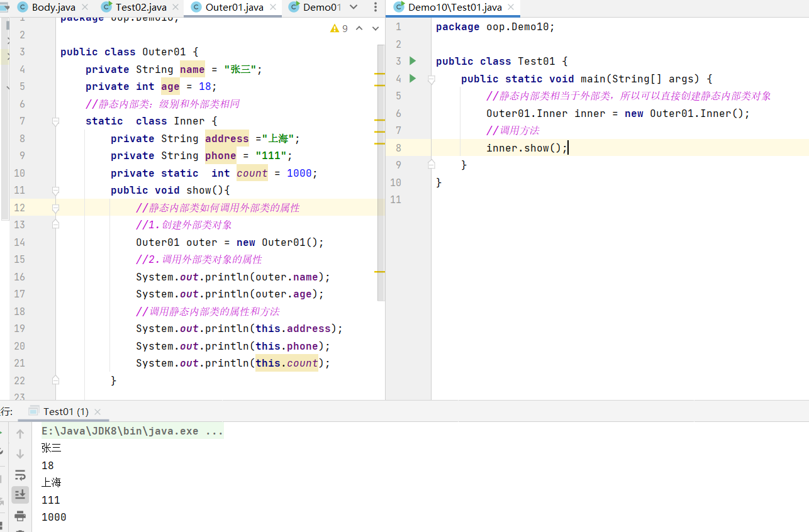
Task: Click the Outer01 editor vertical scrollbar
Action: coord(381,173)
